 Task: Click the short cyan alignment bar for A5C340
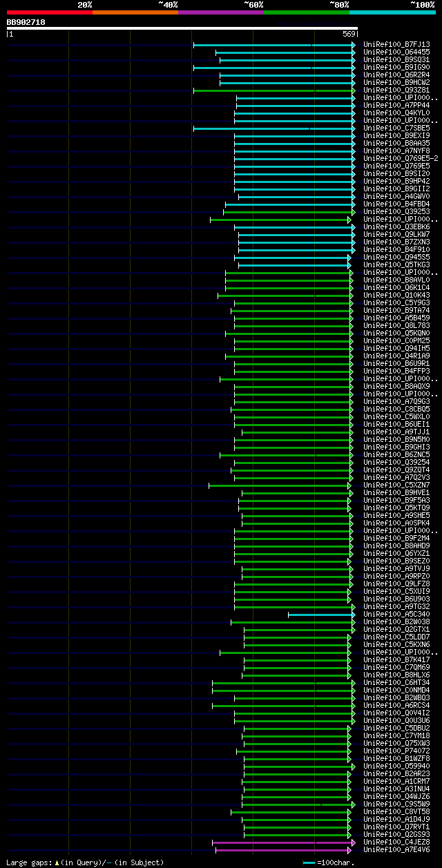tap(321, 614)
